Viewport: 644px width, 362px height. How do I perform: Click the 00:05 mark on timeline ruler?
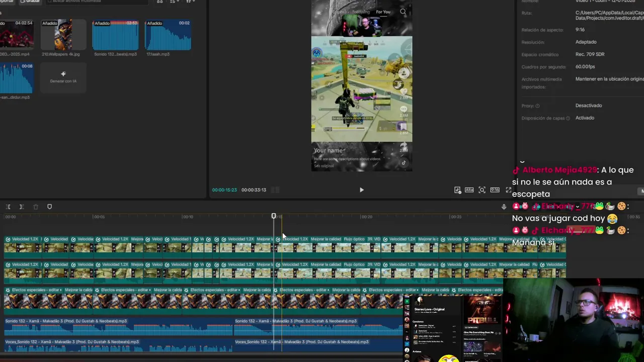click(x=99, y=217)
